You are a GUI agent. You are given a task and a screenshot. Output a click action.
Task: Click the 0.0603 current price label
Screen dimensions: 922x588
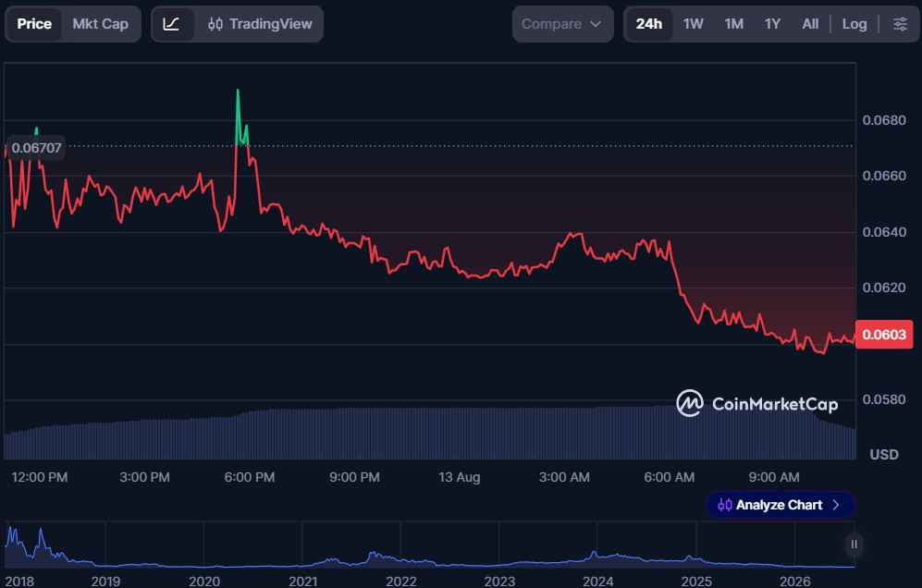click(x=884, y=335)
